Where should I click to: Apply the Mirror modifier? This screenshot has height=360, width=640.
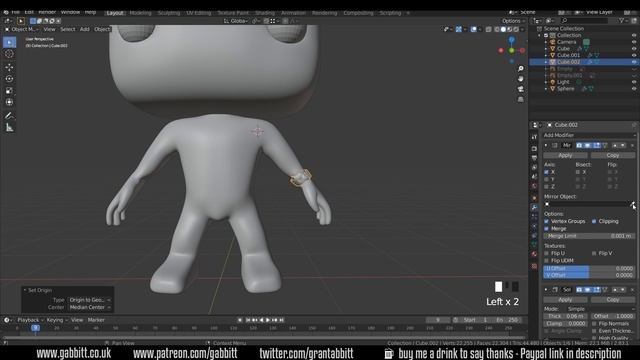pos(565,156)
